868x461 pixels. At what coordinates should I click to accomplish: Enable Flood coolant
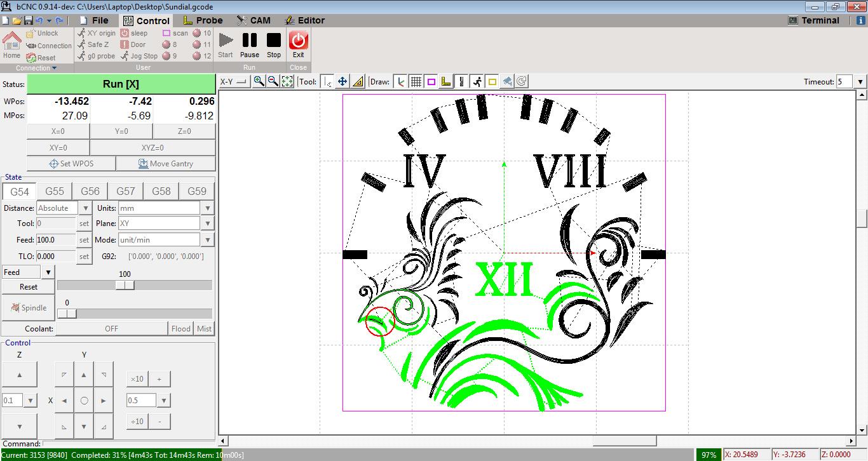[180, 328]
